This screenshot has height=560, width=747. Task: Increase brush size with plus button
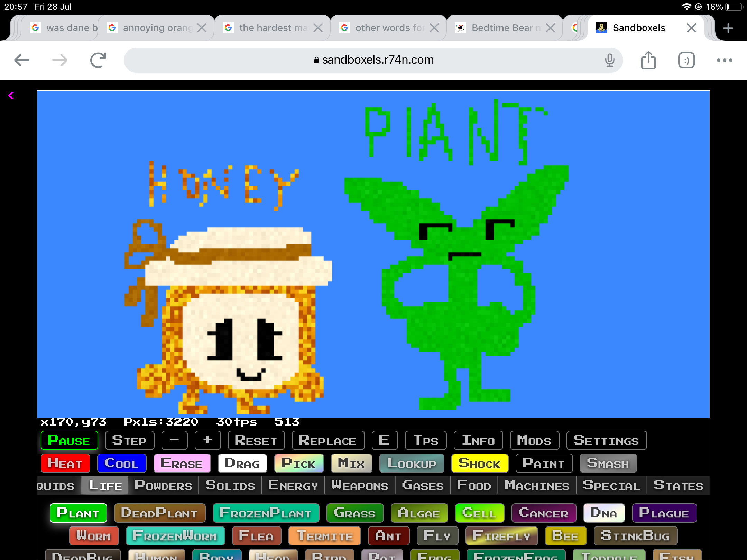tap(207, 440)
